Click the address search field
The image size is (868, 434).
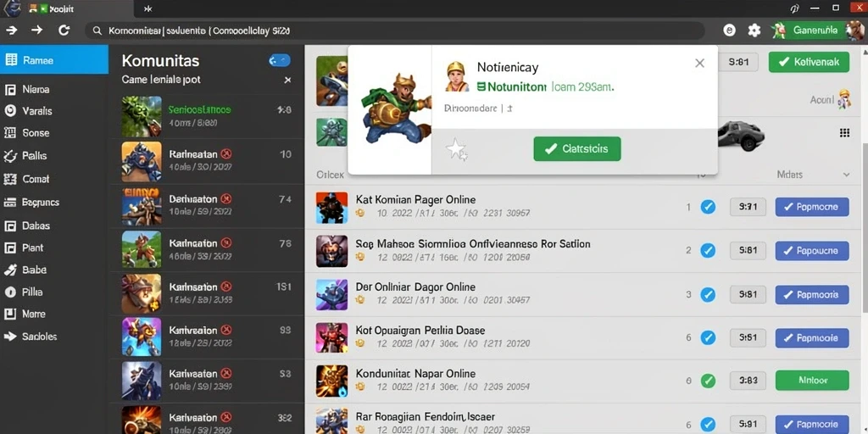coord(395,31)
